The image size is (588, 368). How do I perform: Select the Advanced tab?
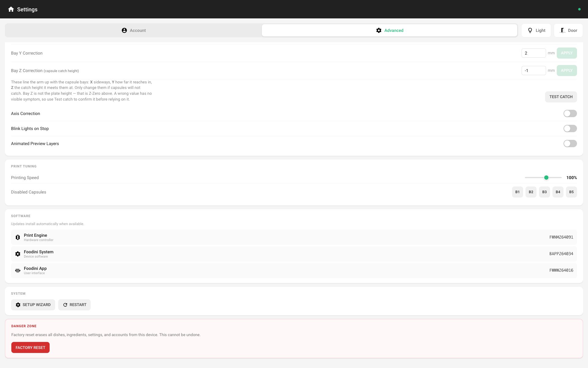(390, 30)
